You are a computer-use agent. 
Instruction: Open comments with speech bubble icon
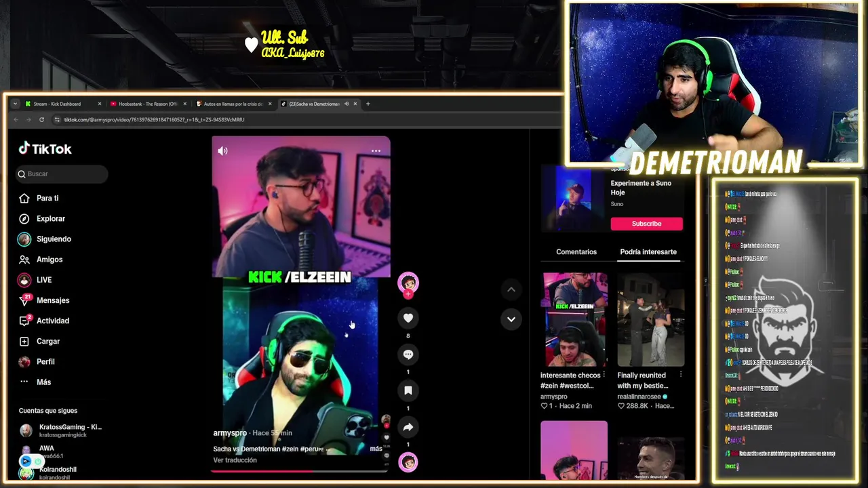(x=408, y=354)
